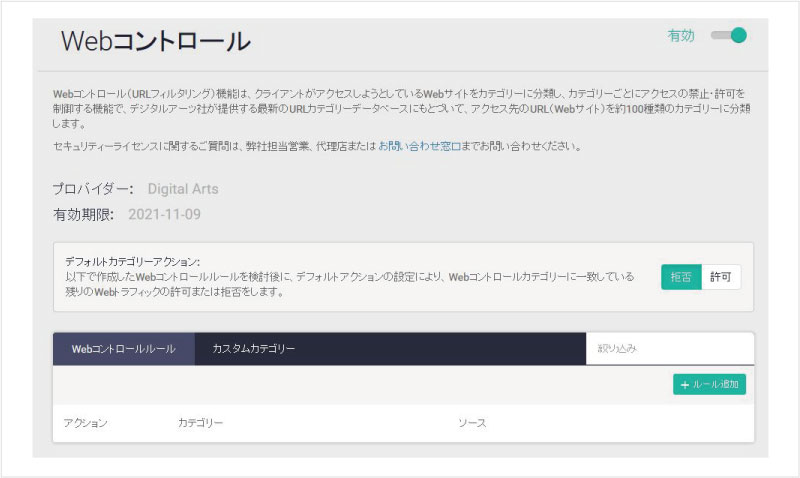Click the デフォルトカテゴリーアクション heading

click(x=132, y=260)
